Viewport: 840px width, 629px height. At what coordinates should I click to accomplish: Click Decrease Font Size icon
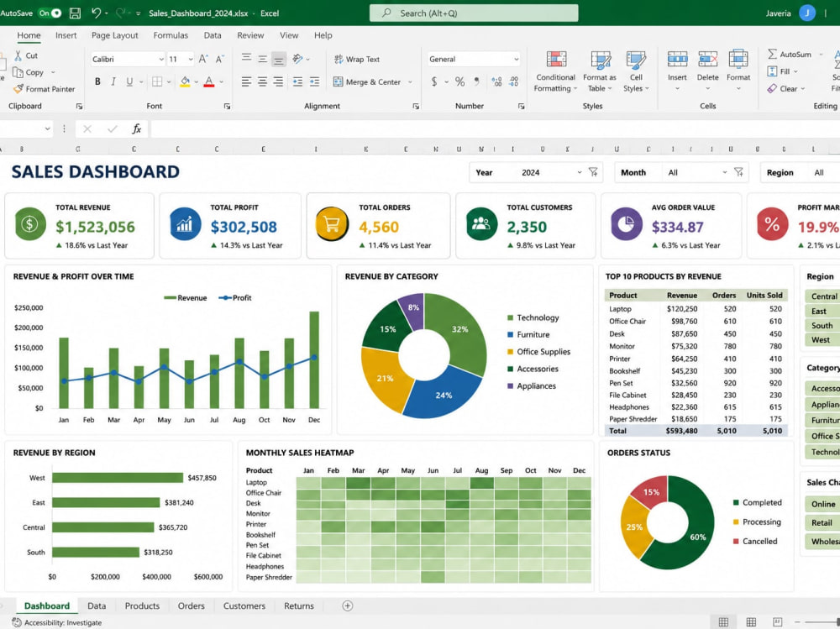pos(219,59)
